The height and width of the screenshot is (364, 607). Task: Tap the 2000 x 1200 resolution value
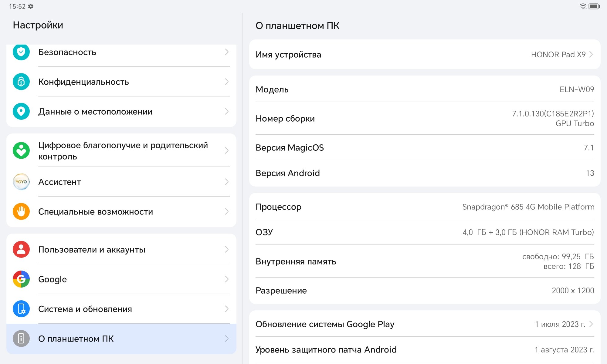point(573,290)
